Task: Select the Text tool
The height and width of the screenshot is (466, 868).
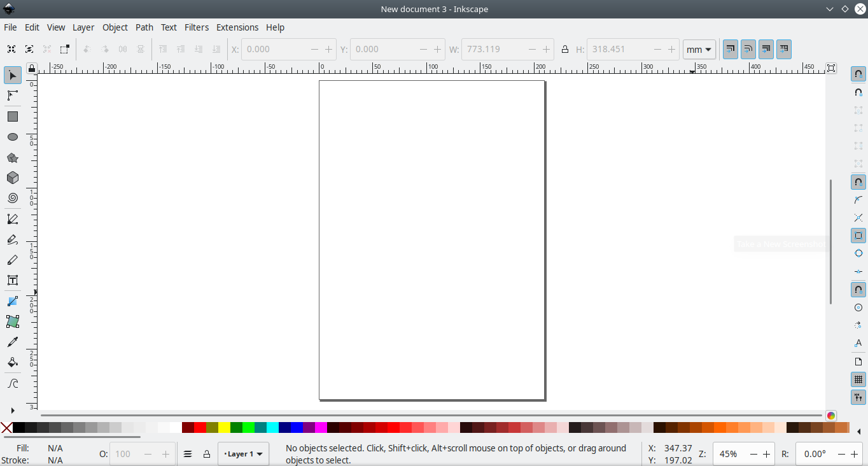Action: click(12, 280)
